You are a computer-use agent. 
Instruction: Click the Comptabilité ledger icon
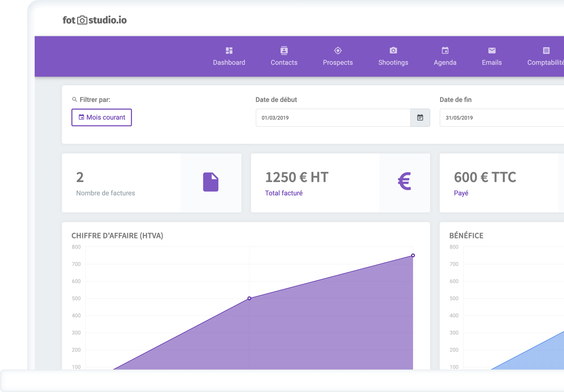pos(546,51)
